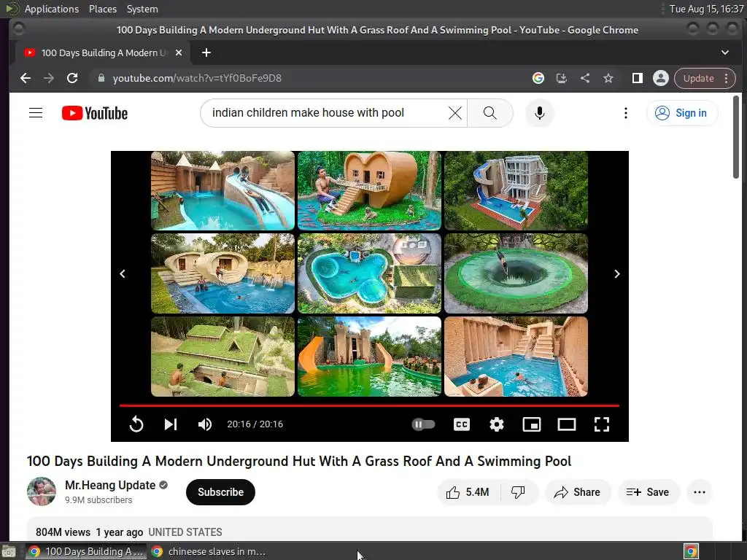The height and width of the screenshot is (560, 747).
Task: Play the green water castle thumbnail
Action: [x=369, y=356]
